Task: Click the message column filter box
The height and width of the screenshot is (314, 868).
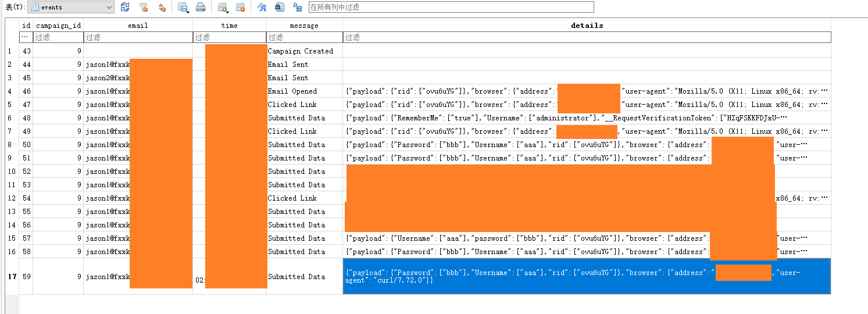Action: tap(304, 37)
